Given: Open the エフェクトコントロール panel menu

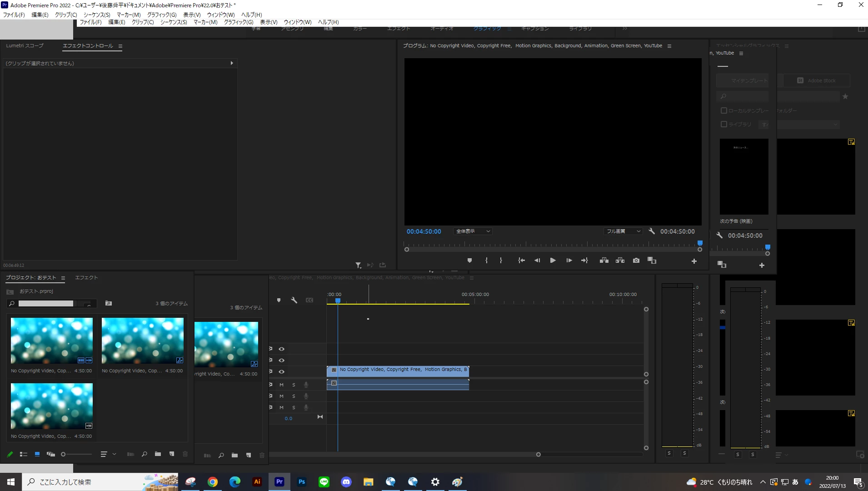Looking at the screenshot, I should [x=120, y=46].
